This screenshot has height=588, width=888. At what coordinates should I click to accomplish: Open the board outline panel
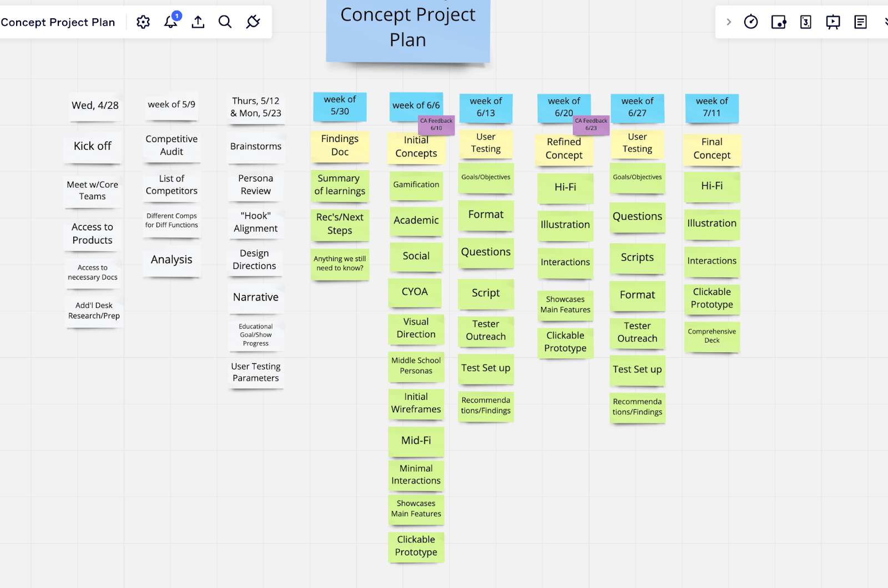pos(861,22)
